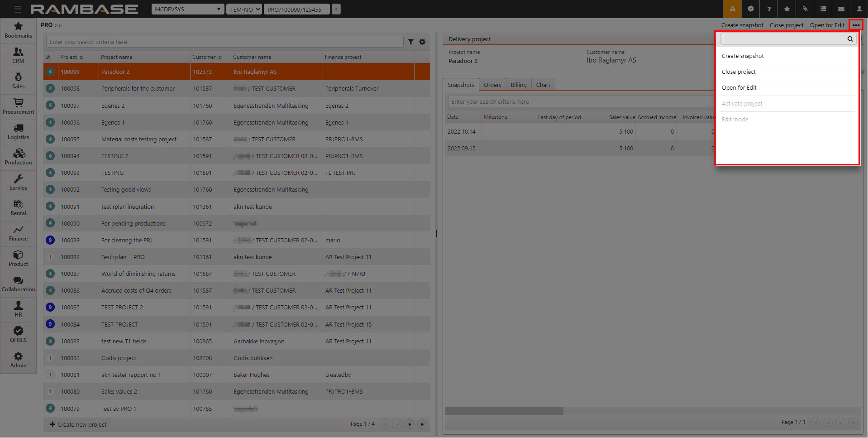Click the paperclip attachments icon in header

(805, 9)
